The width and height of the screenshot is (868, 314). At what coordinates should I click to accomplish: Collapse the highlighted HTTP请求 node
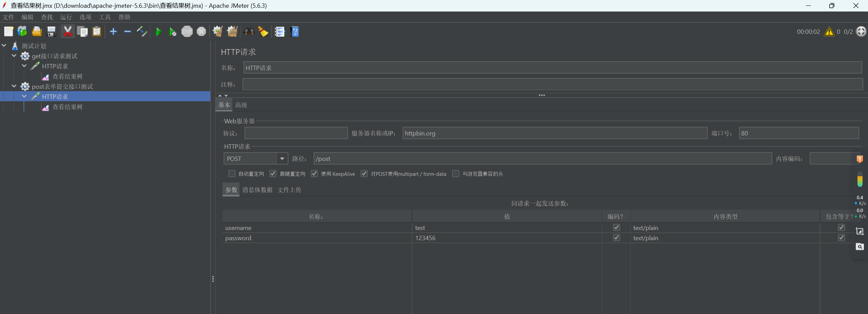[x=24, y=96]
